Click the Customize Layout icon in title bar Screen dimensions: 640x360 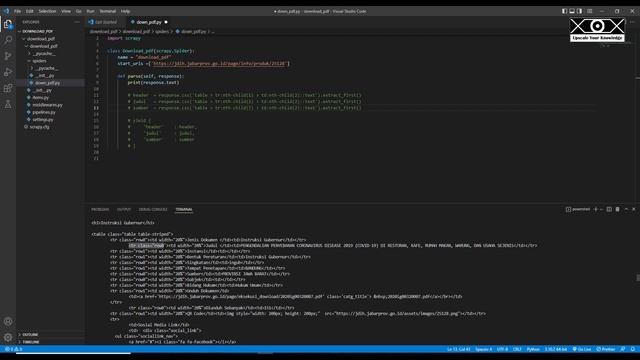[x=589, y=11]
